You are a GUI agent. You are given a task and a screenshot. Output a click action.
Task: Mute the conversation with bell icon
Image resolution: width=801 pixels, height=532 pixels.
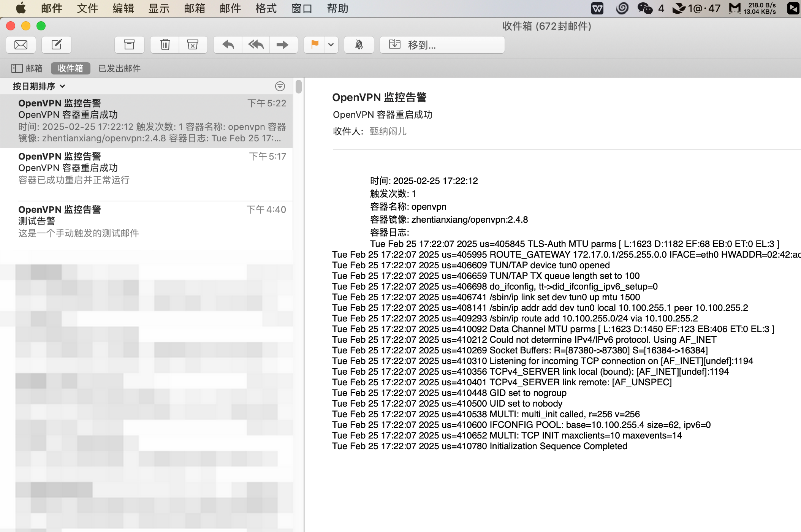359,45
